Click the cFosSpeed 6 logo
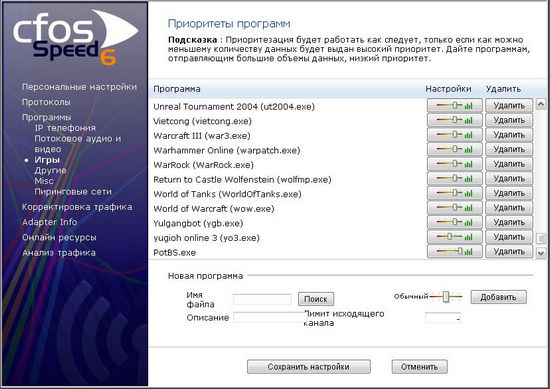Image resolution: width=550 pixels, height=389 pixels. pos(76,38)
